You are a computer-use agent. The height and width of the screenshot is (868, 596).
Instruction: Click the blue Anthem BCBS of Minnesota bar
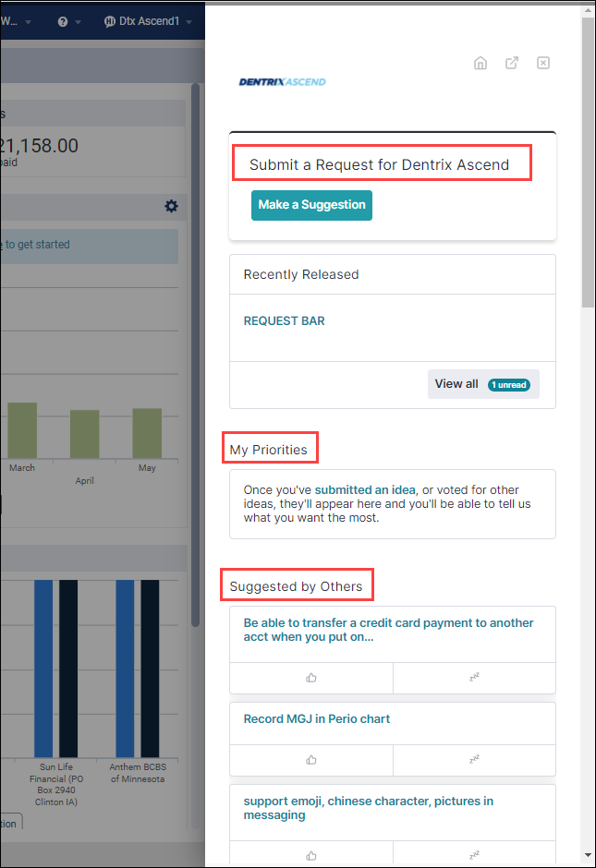tap(125, 669)
